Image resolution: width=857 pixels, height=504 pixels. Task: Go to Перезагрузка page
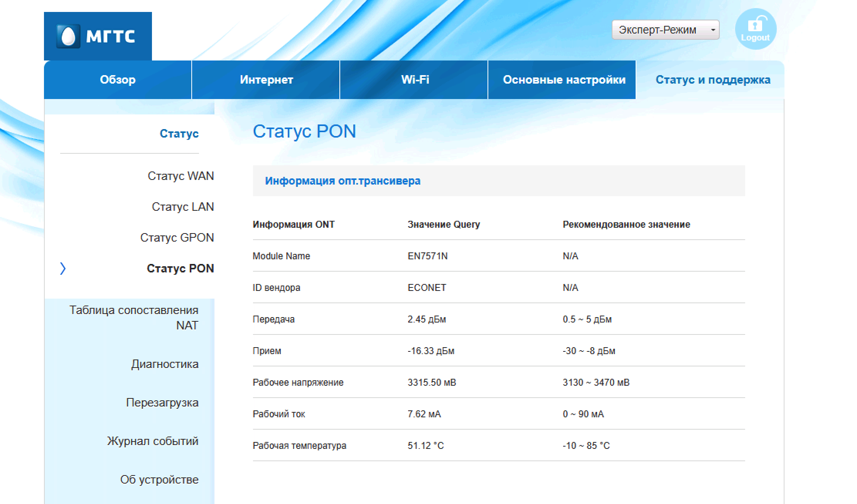(x=162, y=403)
